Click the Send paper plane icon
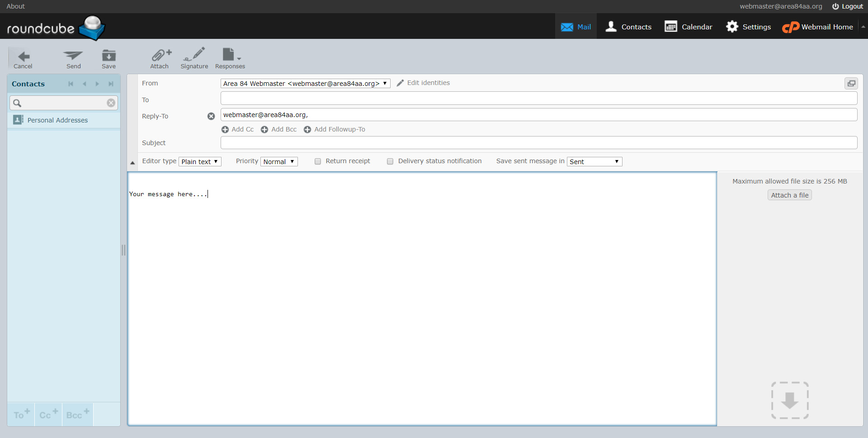This screenshot has height=438, width=868. coord(73,56)
